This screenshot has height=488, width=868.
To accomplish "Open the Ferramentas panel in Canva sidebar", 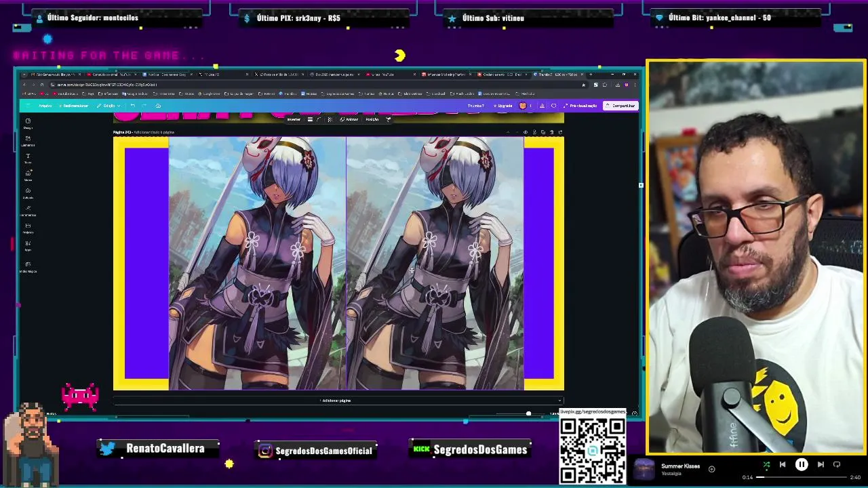I will tap(28, 211).
